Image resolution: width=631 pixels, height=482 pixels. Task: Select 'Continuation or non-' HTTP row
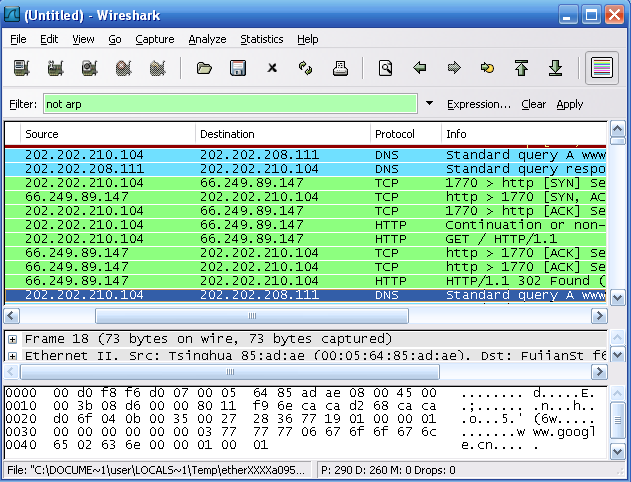pyautogui.click(x=305, y=225)
